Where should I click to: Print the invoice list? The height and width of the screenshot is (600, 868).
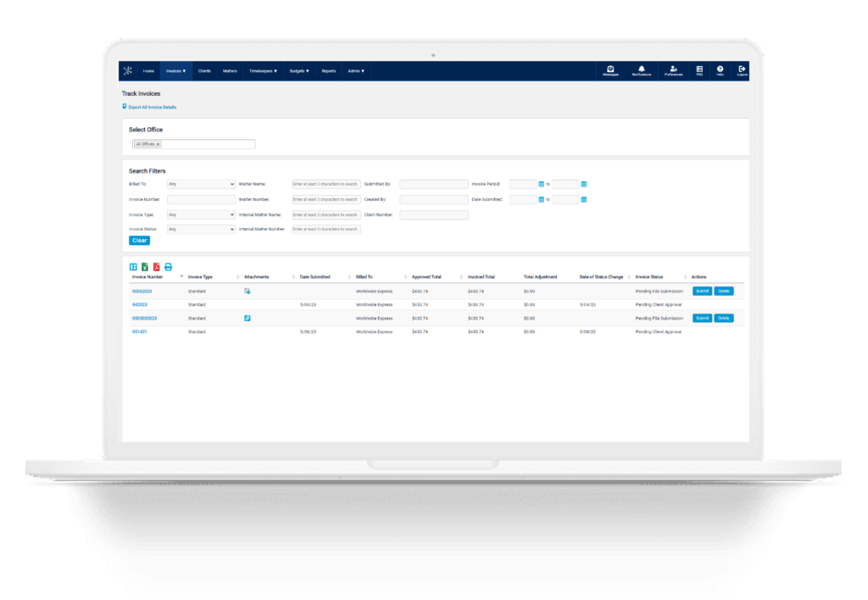point(168,267)
